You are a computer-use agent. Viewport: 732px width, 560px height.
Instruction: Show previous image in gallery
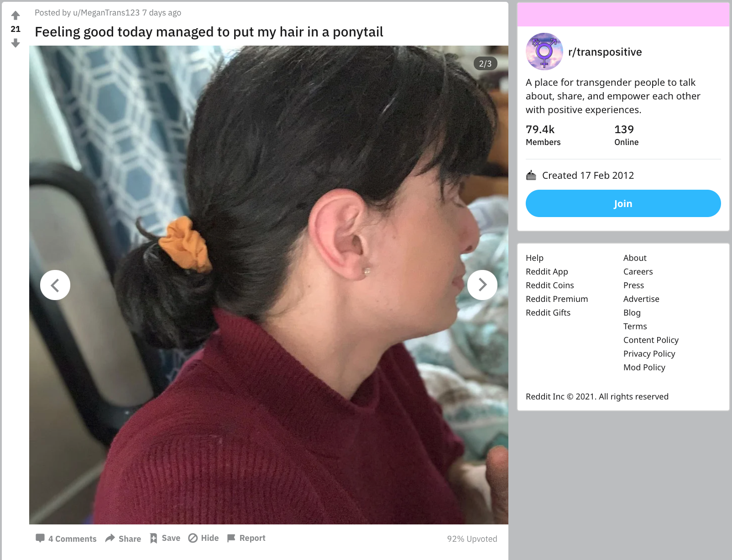pyautogui.click(x=55, y=285)
